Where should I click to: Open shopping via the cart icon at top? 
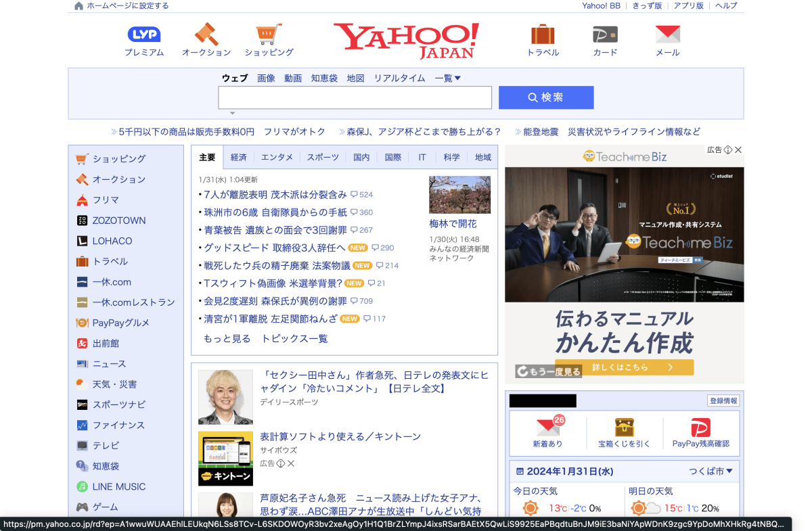click(269, 32)
